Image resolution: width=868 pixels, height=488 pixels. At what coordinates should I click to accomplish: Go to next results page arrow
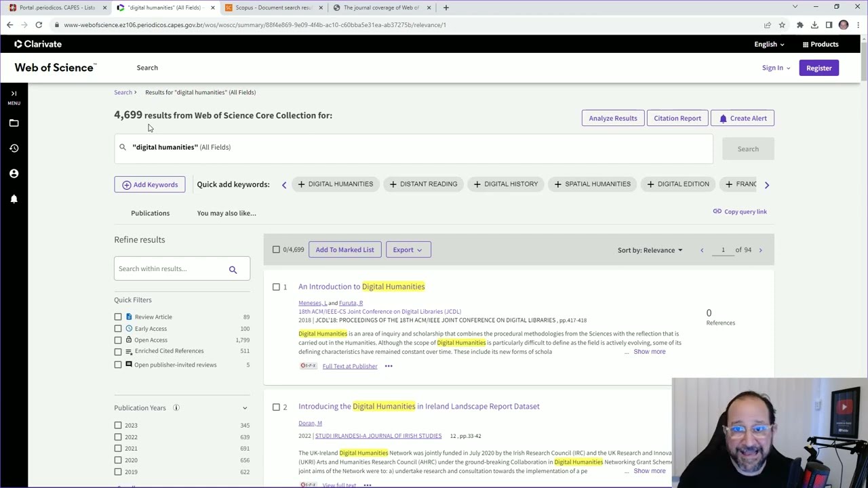point(760,250)
